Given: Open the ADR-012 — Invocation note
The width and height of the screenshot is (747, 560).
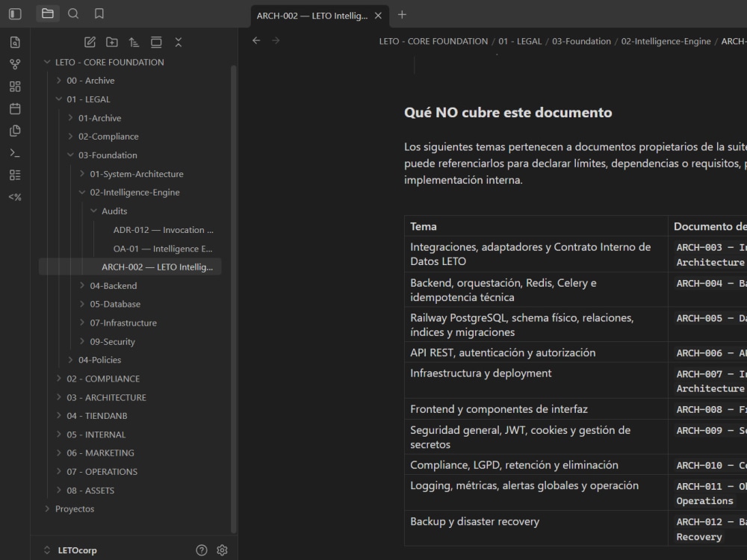Looking at the screenshot, I should point(164,230).
